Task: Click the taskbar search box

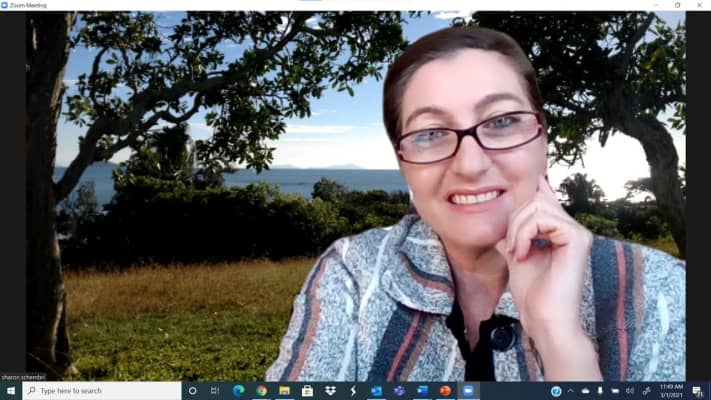Action: point(100,391)
